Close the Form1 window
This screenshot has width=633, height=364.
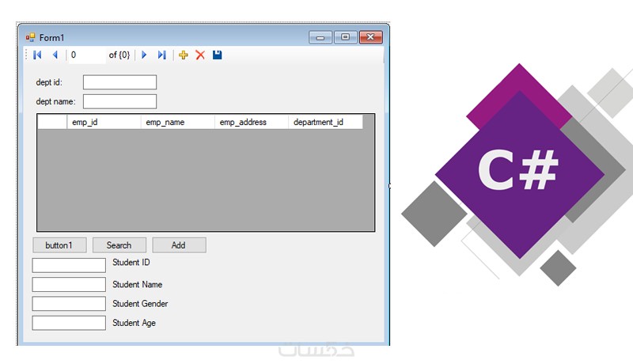coord(370,37)
